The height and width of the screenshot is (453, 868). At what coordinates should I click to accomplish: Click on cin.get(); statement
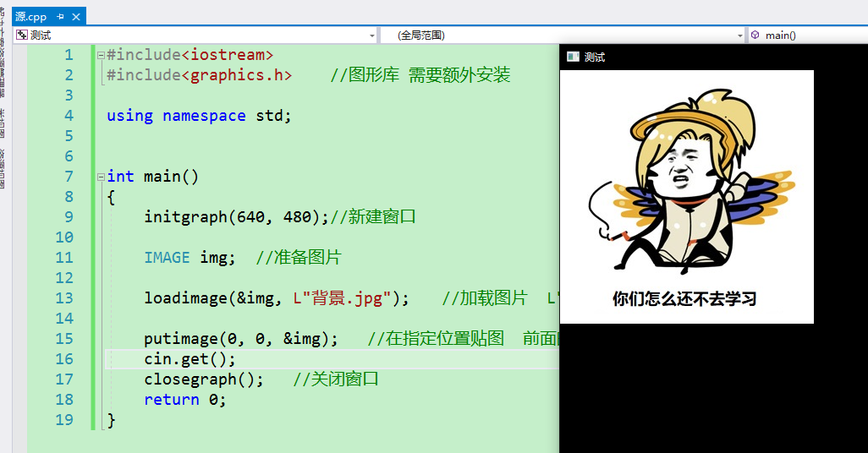pyautogui.click(x=190, y=359)
